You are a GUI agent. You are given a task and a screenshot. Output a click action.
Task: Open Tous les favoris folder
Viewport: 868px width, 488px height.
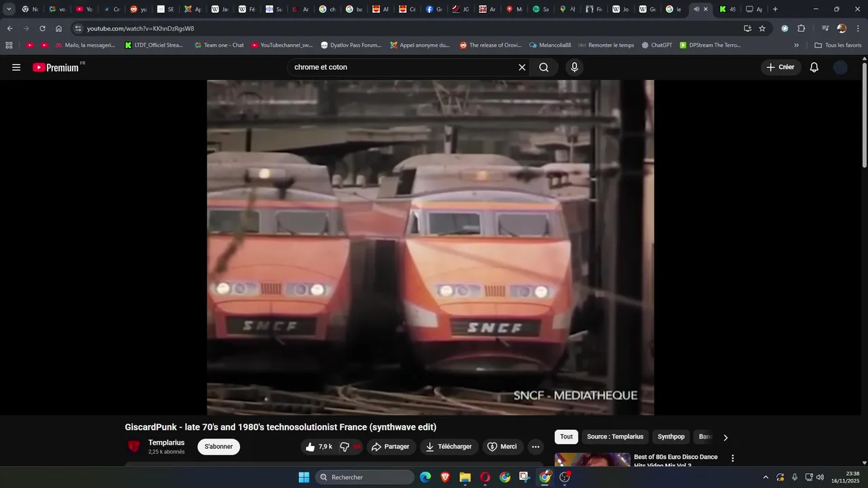coord(838,45)
